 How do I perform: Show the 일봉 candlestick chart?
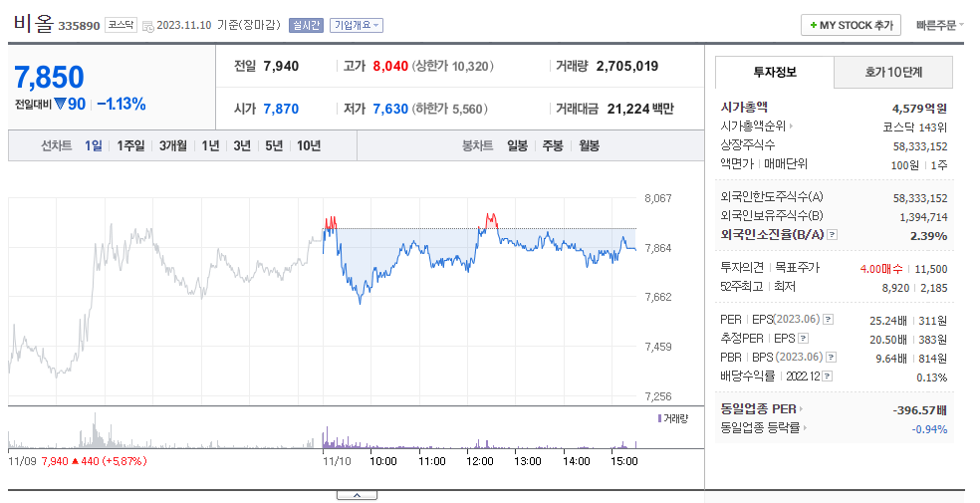click(x=518, y=145)
